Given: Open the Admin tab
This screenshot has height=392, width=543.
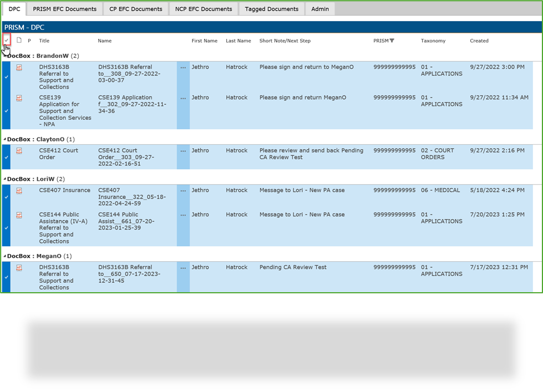Looking at the screenshot, I should click(x=320, y=9).
